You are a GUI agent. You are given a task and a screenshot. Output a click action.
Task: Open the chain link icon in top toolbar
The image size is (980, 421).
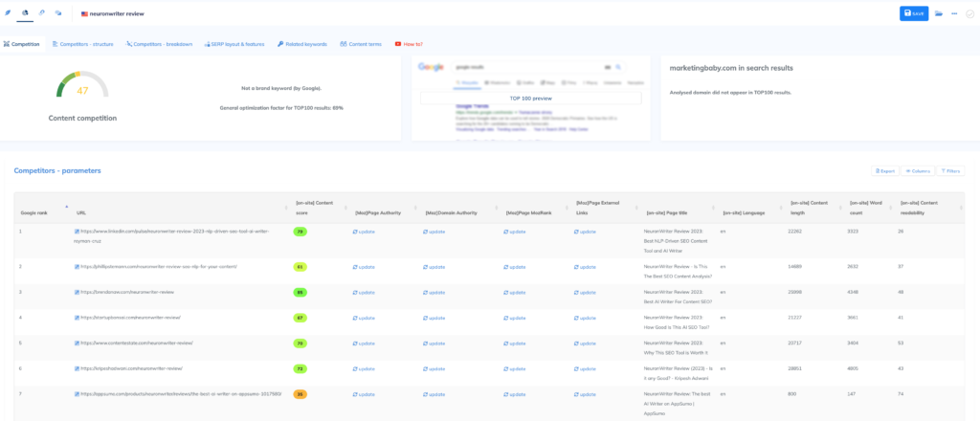click(42, 12)
